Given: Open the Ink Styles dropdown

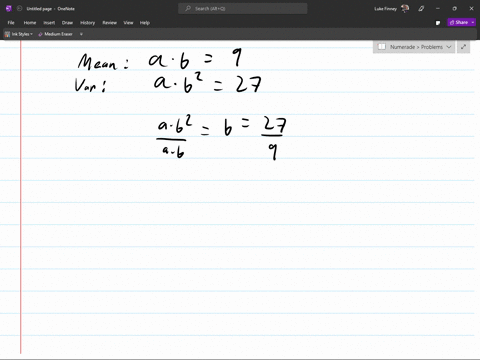Looking at the screenshot, I should (19, 34).
